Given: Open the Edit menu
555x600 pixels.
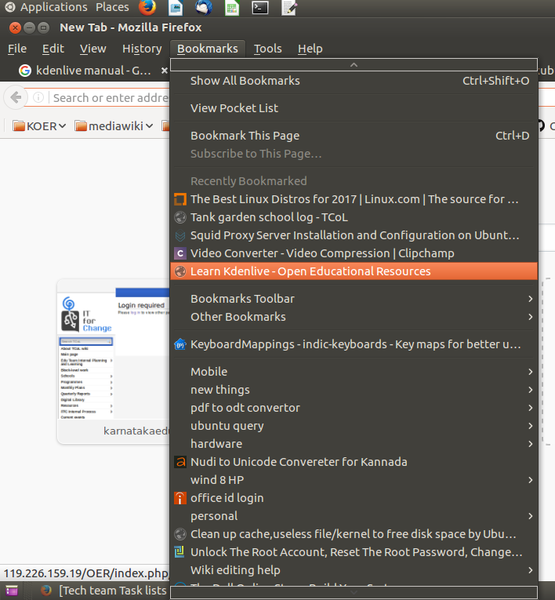Looking at the screenshot, I should pyautogui.click(x=53, y=49).
